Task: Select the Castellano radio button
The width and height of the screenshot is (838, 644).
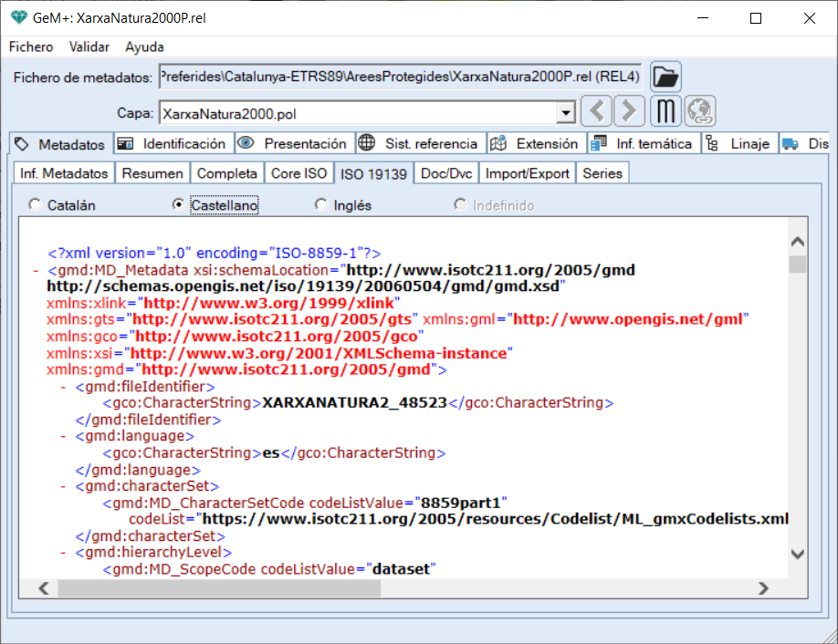Action: (178, 205)
